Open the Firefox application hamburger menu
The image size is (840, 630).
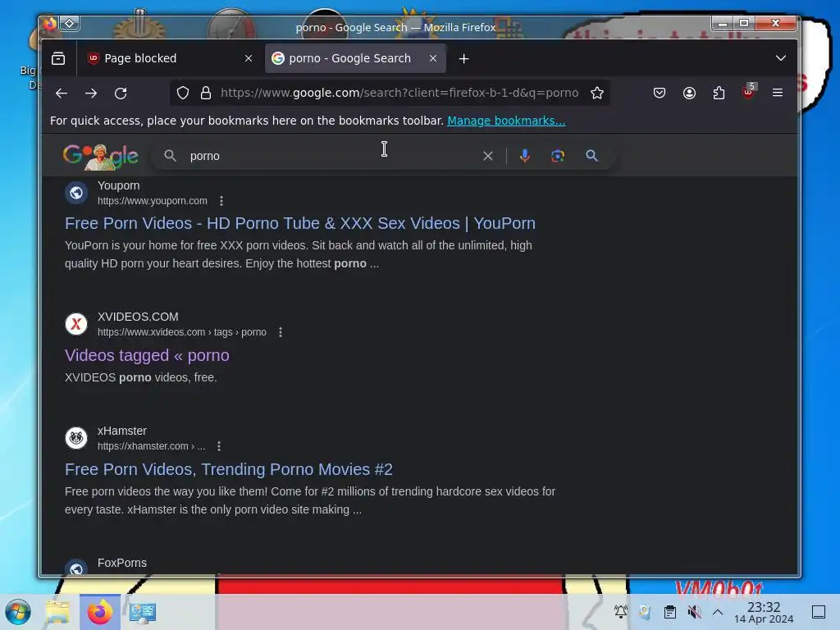click(x=778, y=93)
